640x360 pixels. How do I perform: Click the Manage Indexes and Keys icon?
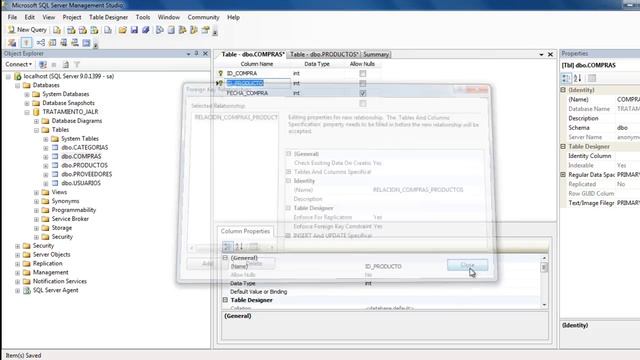(x=52, y=42)
